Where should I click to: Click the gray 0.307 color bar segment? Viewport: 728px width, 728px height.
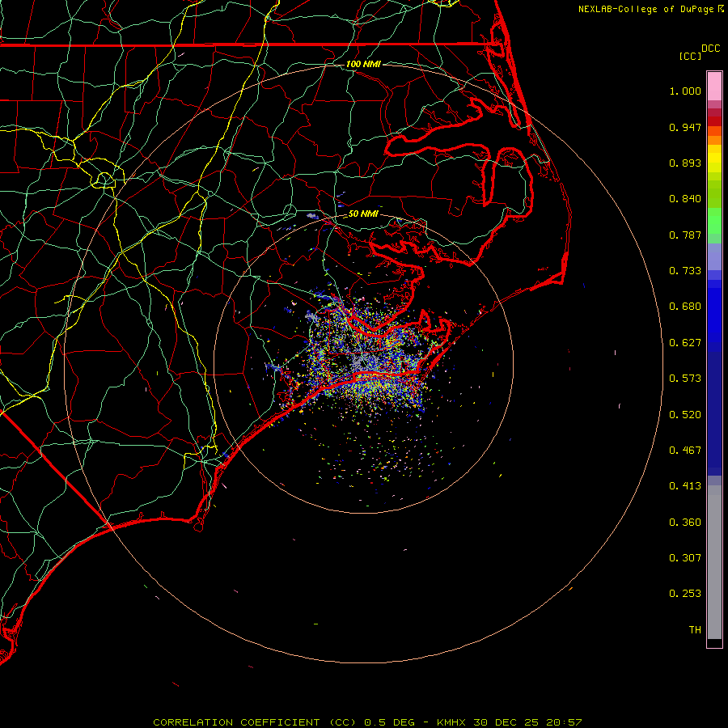tap(714, 558)
